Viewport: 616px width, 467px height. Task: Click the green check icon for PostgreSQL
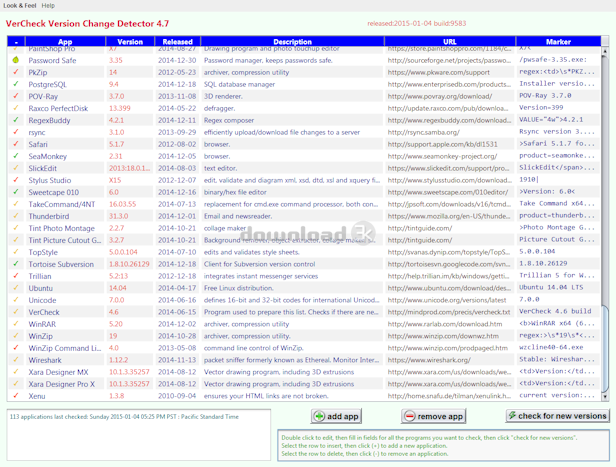[x=16, y=84]
